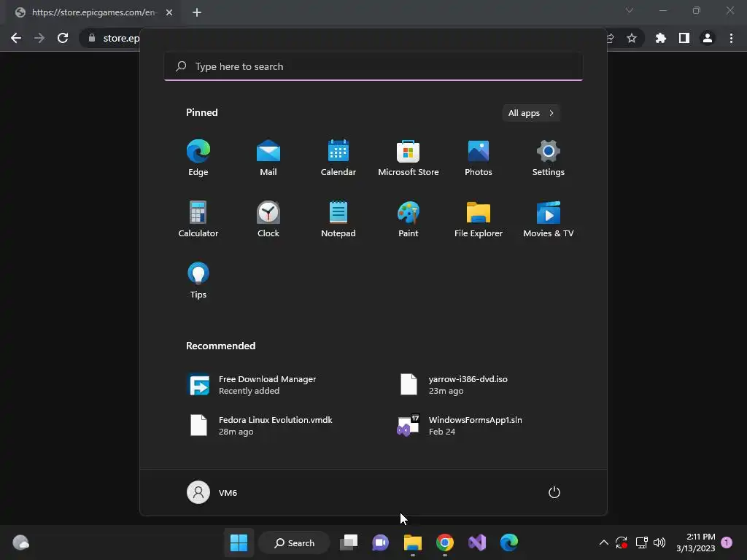
Task: Open Microsoft Store
Action: [409, 158]
